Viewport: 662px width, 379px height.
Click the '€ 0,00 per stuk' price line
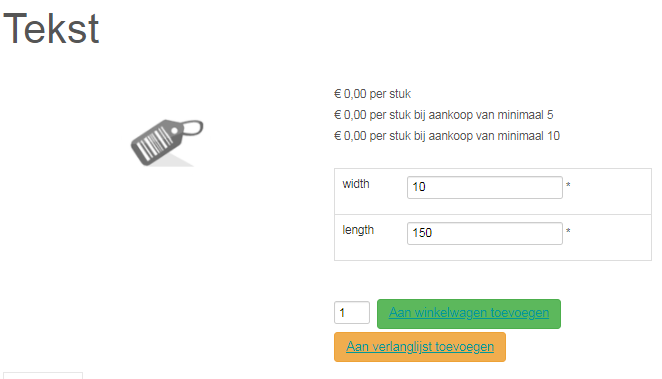[372, 94]
